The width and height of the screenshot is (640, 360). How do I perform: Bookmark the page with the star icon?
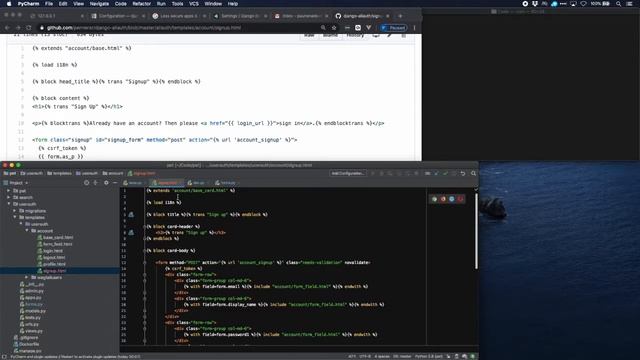[x=334, y=28]
